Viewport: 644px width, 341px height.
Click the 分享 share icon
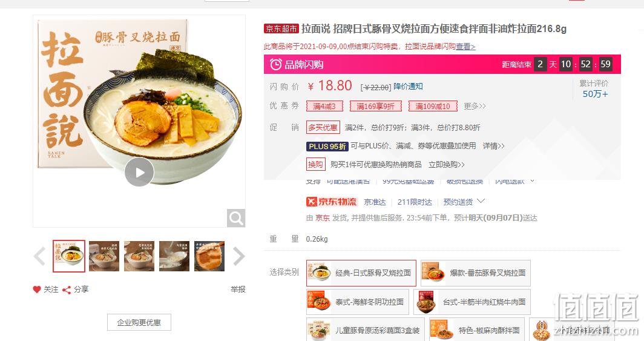tap(66, 290)
